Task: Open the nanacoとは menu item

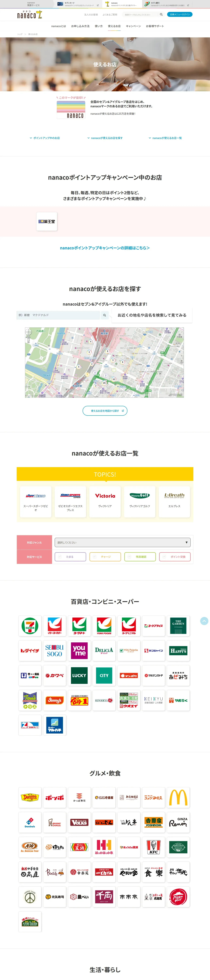Action: 58,26
